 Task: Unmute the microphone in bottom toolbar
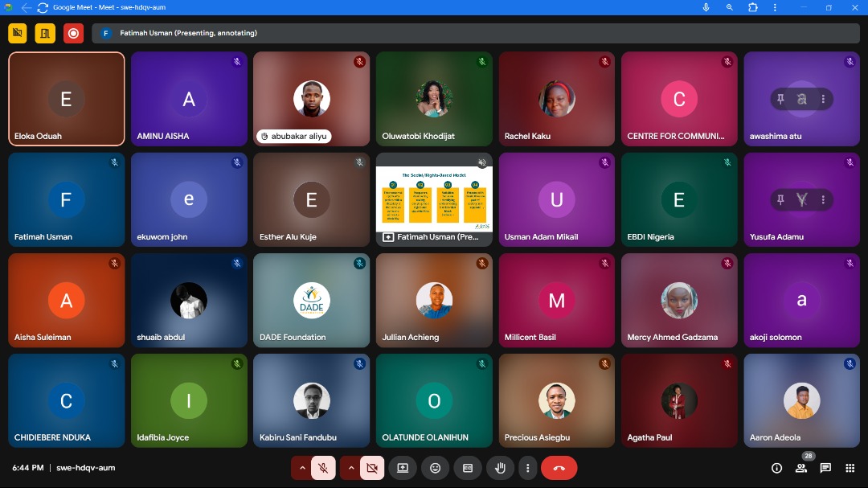coord(323,468)
